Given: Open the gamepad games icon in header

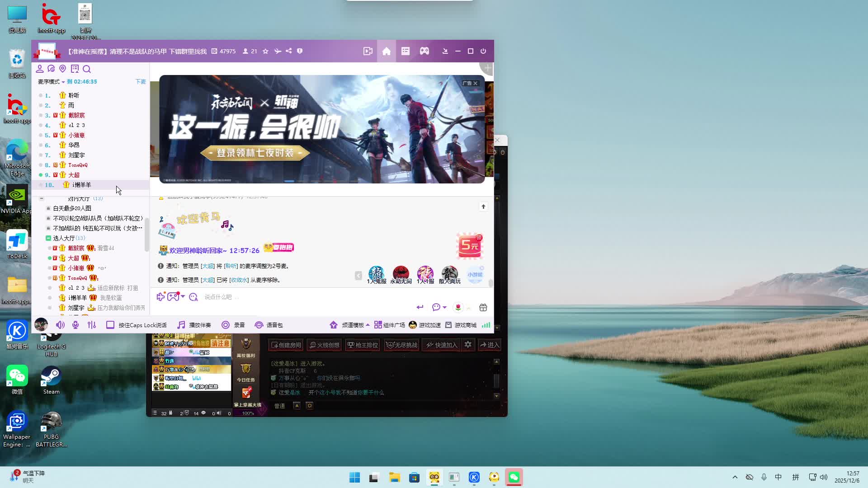Looking at the screenshot, I should tap(424, 51).
